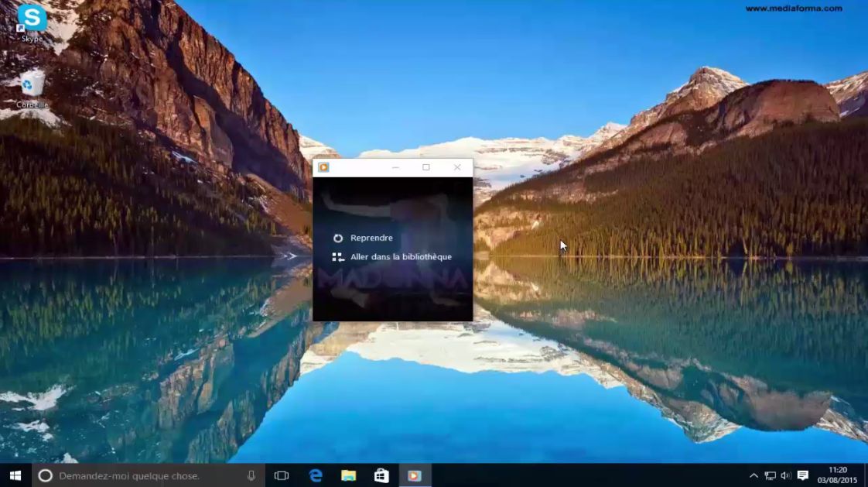The width and height of the screenshot is (868, 487).
Task: Click the microphone icon in the Cortana search bar
Action: (250, 475)
